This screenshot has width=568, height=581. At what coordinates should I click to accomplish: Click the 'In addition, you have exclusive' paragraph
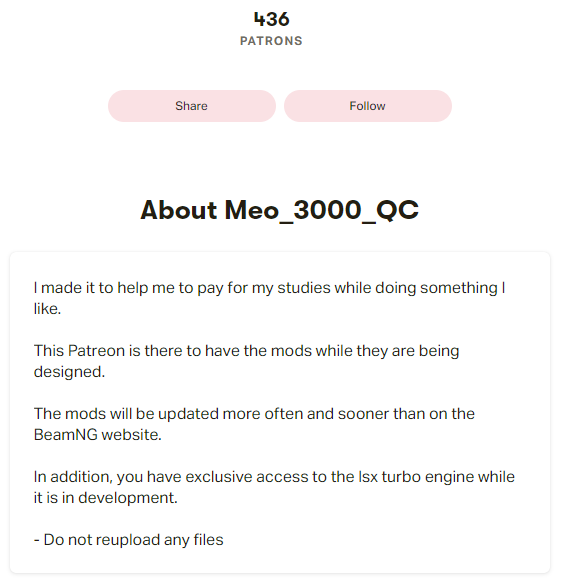tap(274, 487)
